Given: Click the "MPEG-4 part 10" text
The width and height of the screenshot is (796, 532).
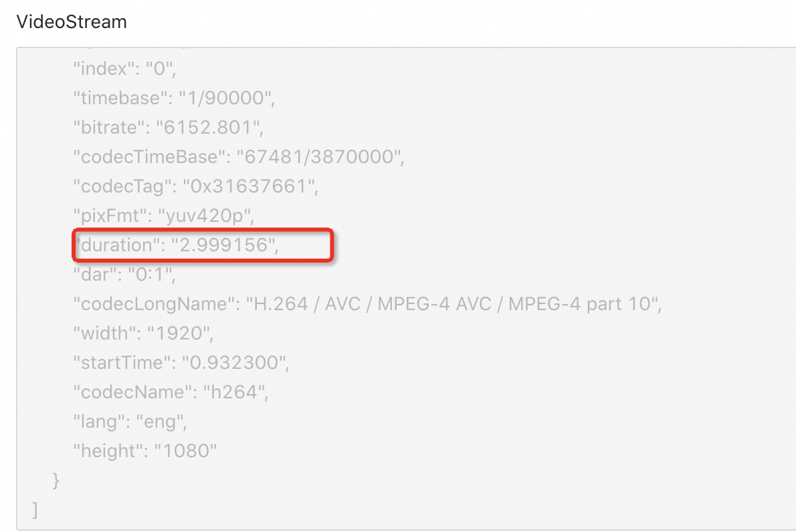Looking at the screenshot, I should [579, 304].
